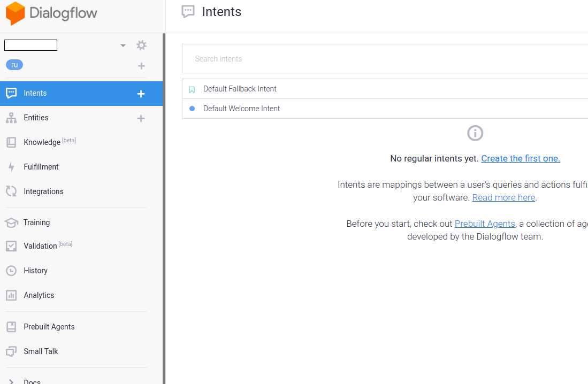Viewport: 588px width, 384px height.
Task: Click the Dialogflow logo
Action: 51,13
